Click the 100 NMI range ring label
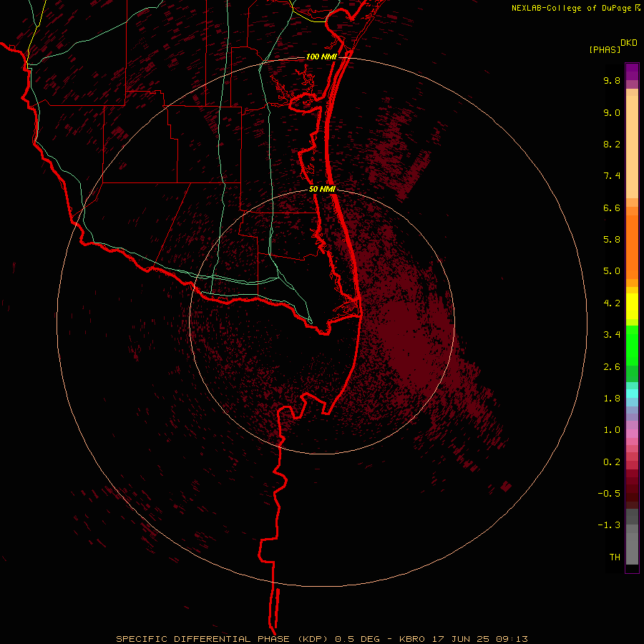This screenshot has width=644, height=644. coord(321,57)
